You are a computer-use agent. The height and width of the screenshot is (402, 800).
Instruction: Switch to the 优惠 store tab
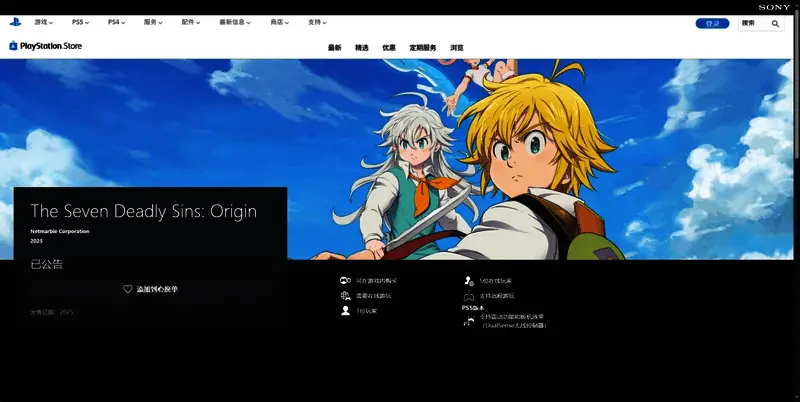[389, 47]
